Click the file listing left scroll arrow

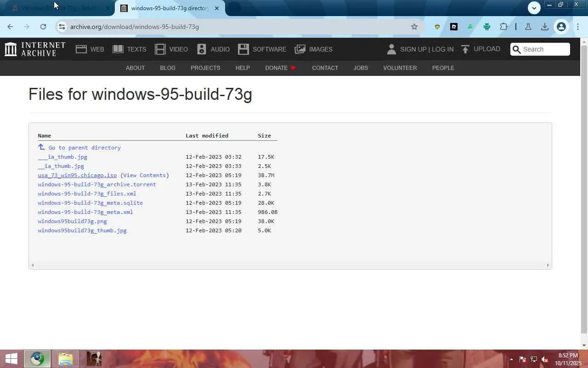(x=32, y=265)
